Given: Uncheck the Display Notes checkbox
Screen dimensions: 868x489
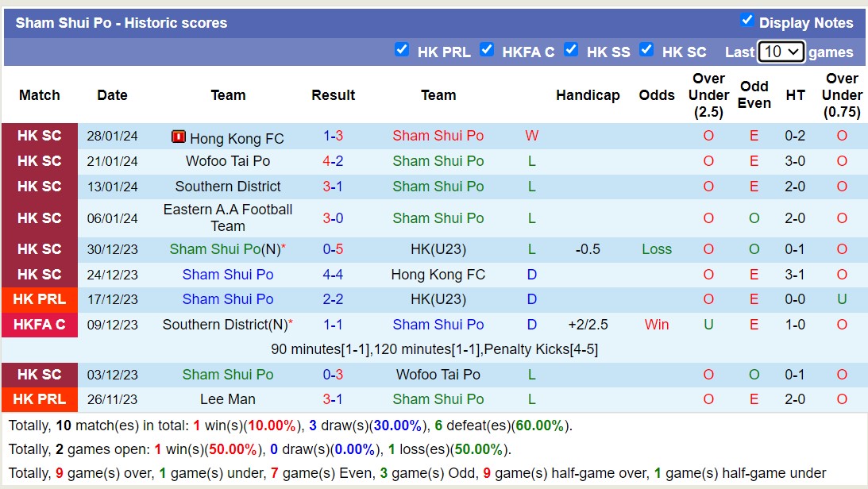Looking at the screenshot, I should click(747, 22).
